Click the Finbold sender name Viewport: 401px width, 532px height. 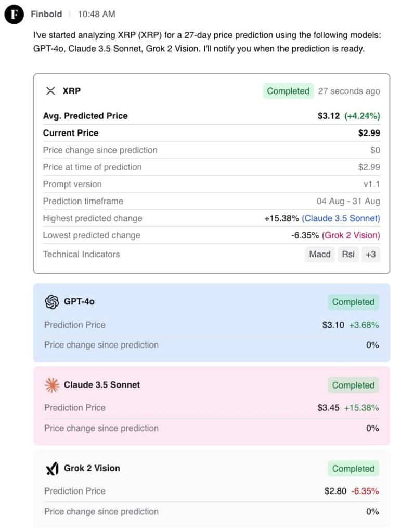46,14
